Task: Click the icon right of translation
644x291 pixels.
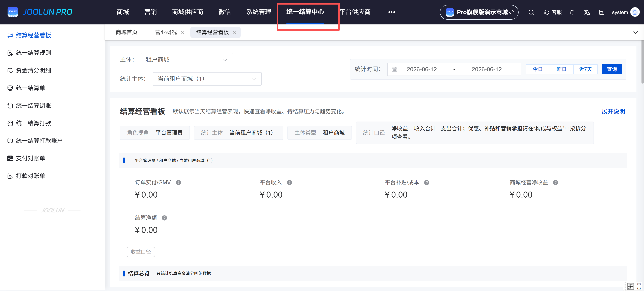Action: click(x=602, y=12)
